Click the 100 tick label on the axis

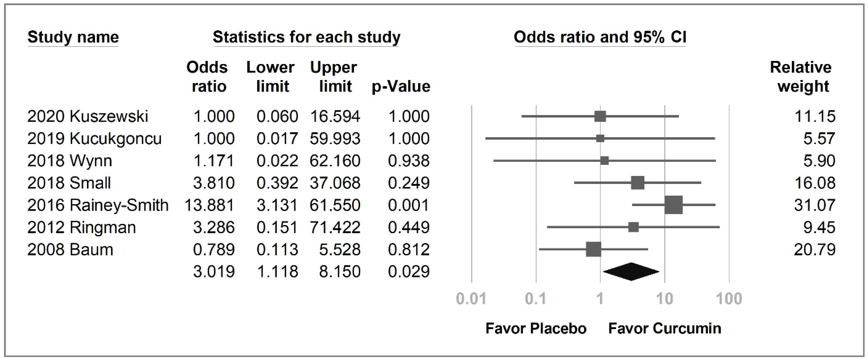pyautogui.click(x=729, y=299)
